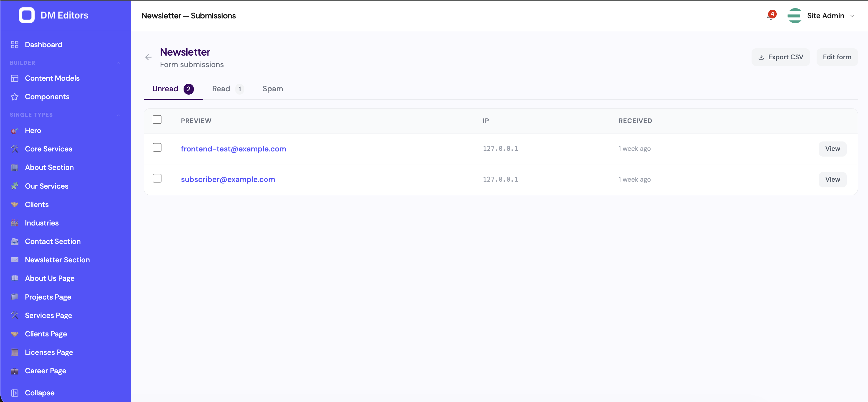This screenshot has height=402, width=868.
Task: Click the Clients Page handshake icon
Action: click(x=15, y=334)
